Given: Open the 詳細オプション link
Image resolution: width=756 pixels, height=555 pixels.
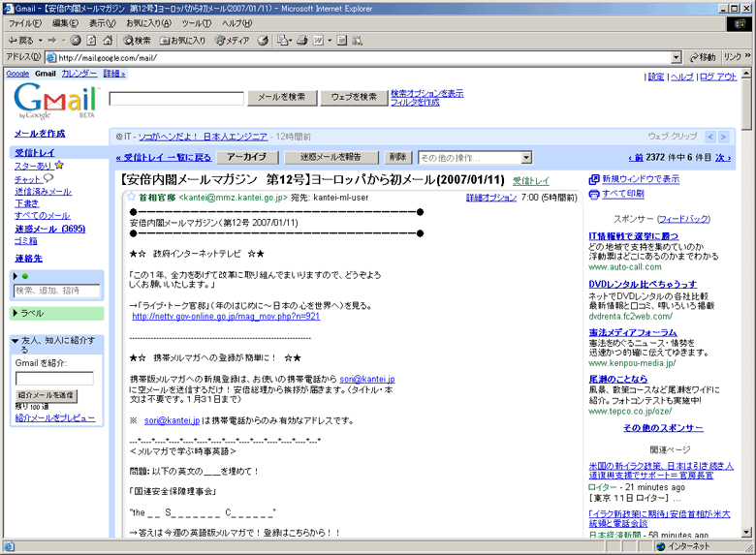Looking at the screenshot, I should pos(490,198).
